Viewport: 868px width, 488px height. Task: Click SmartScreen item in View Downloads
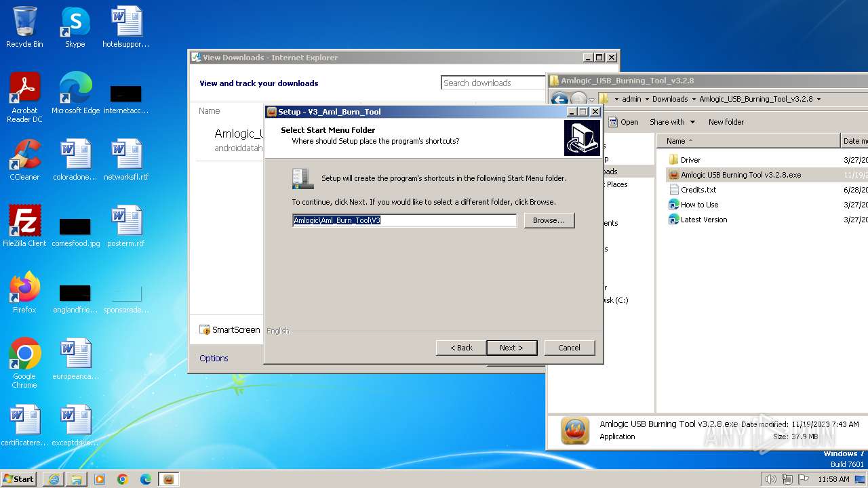pyautogui.click(x=229, y=329)
